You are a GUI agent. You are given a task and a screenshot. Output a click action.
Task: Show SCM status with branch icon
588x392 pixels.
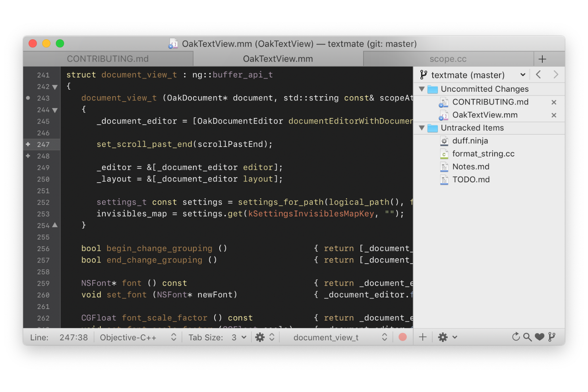click(551, 337)
